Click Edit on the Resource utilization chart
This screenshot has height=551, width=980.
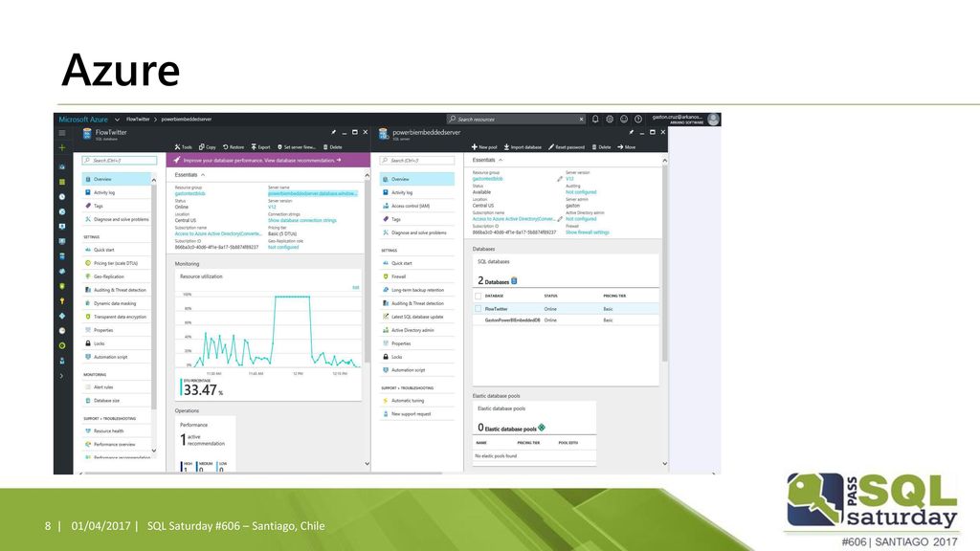click(x=356, y=288)
